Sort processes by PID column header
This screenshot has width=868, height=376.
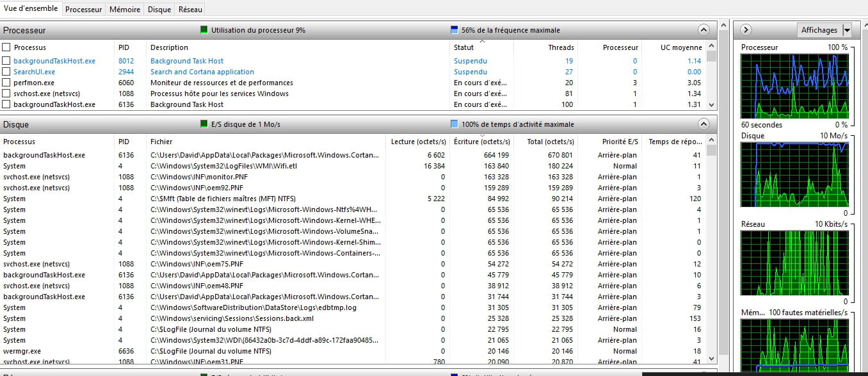click(x=131, y=47)
